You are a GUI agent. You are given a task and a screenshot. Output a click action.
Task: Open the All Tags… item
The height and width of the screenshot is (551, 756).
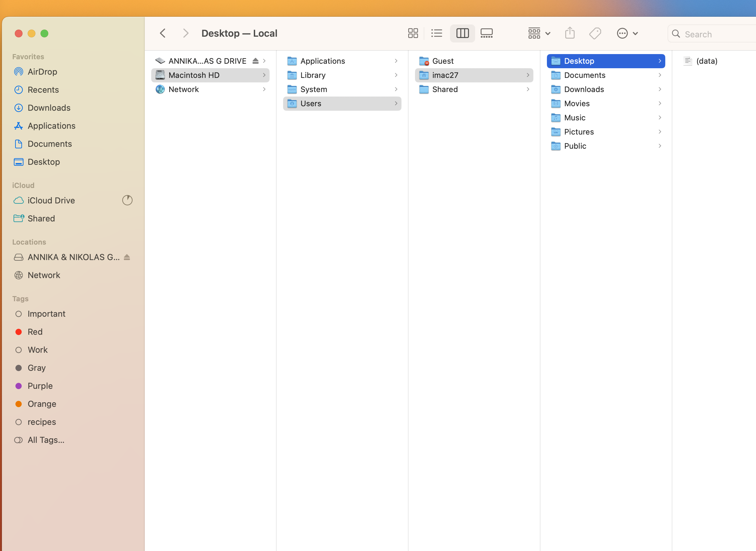(x=46, y=440)
